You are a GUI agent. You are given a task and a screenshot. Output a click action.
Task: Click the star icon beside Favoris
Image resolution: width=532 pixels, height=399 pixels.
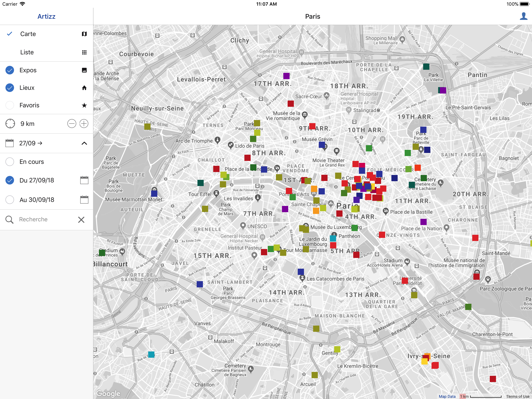pyautogui.click(x=84, y=105)
